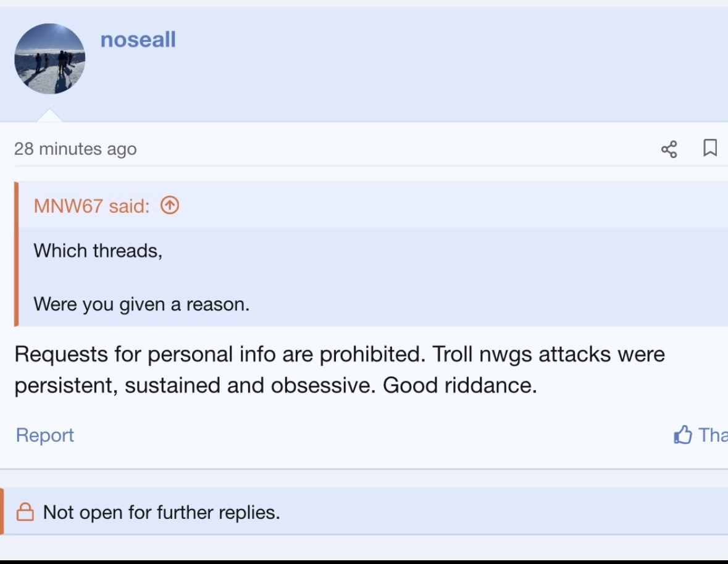
Task: Click the padlock icon in the notice bar
Action: pyautogui.click(x=25, y=512)
